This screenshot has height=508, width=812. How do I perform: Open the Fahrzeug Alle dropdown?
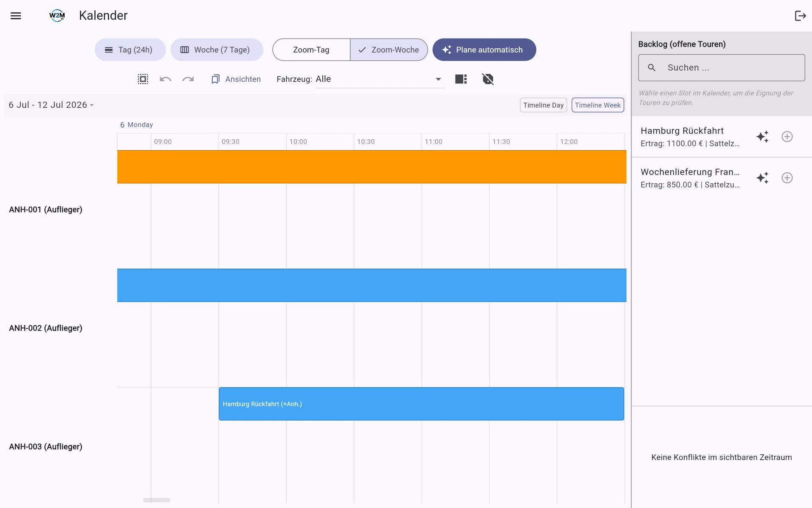point(380,79)
